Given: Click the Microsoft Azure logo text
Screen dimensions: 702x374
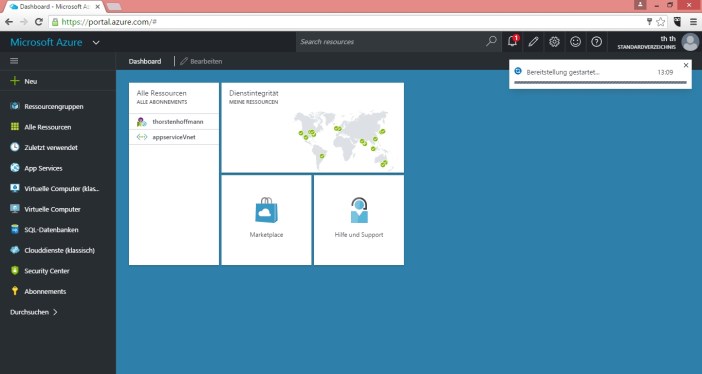Looking at the screenshot, I should [46, 43].
